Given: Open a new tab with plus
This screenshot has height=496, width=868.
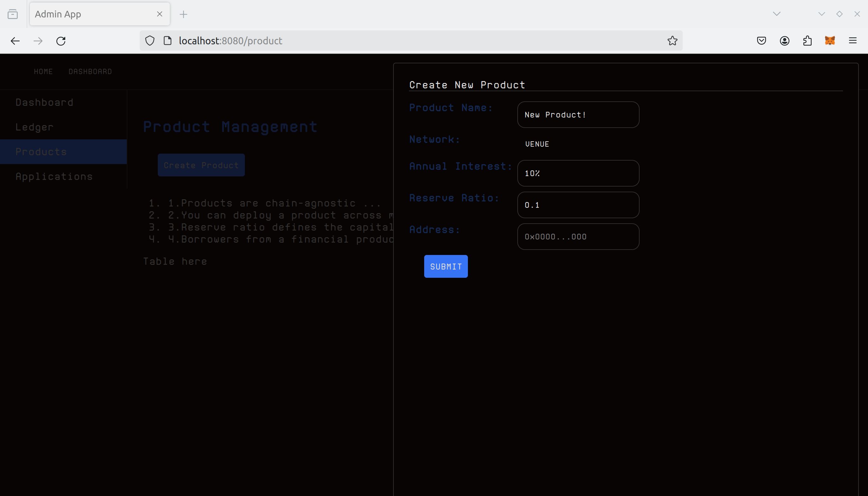Looking at the screenshot, I should pyautogui.click(x=183, y=14).
